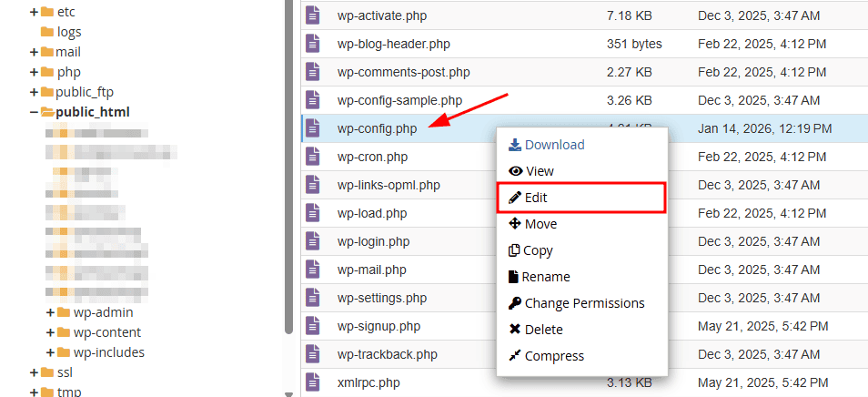Click the wp-content folder icon

[x=65, y=332]
